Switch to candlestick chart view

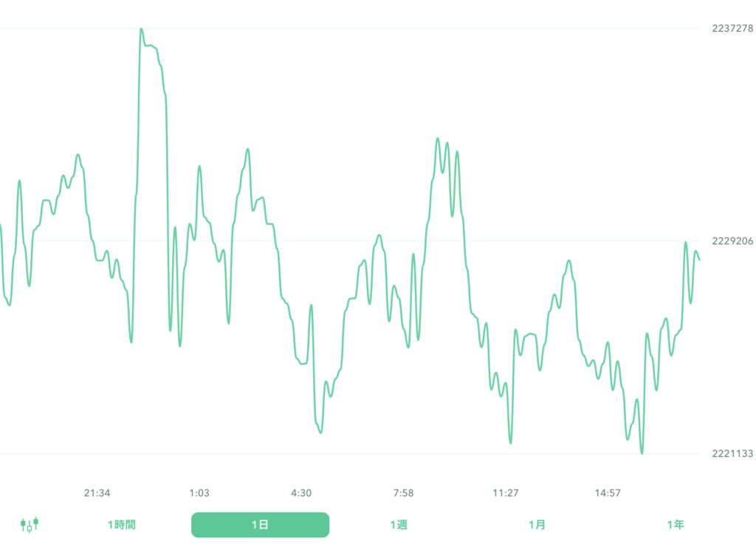tap(30, 525)
